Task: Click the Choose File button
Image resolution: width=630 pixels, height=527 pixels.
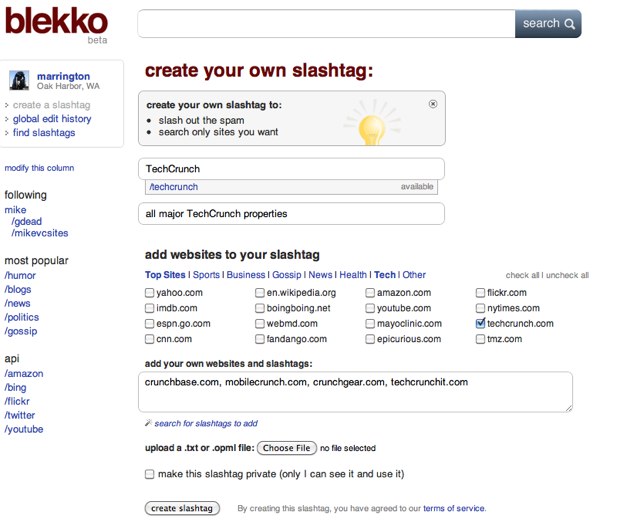Action: (x=288, y=448)
